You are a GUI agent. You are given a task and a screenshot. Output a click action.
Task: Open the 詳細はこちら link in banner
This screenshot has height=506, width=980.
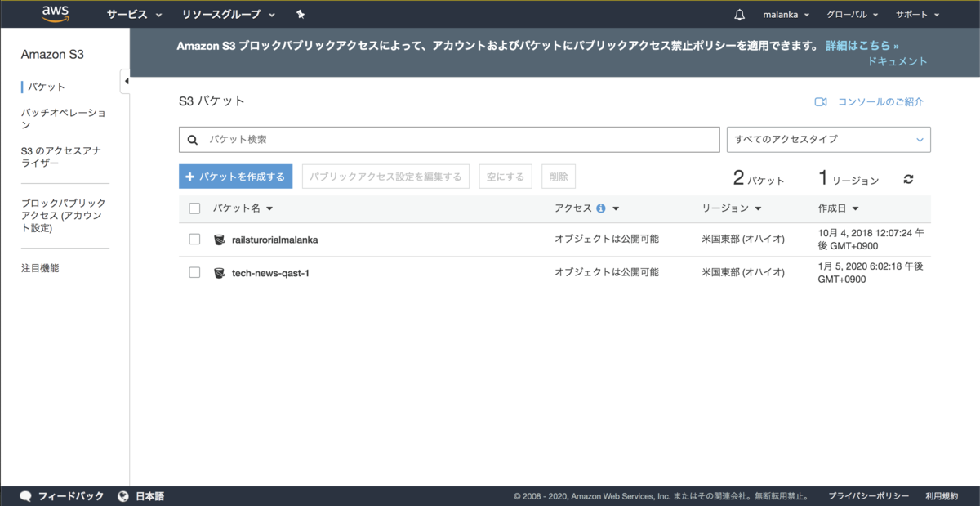862,46
